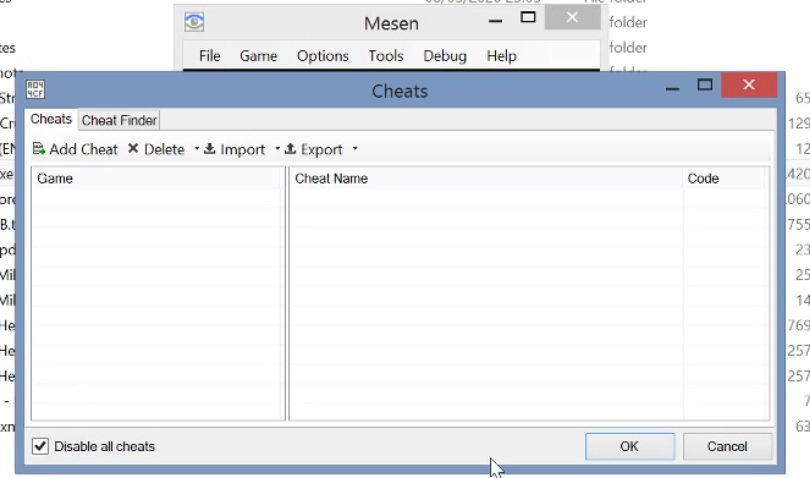
Task: Close the Cheats dialog window
Action: pyautogui.click(x=749, y=85)
